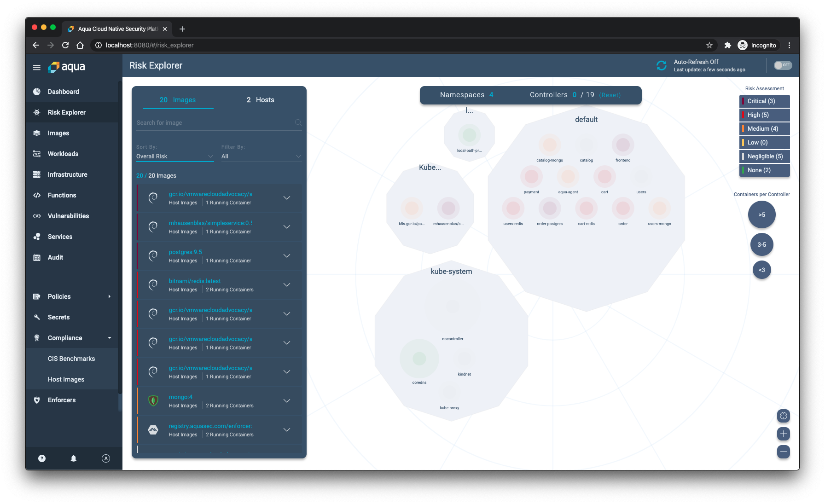Recenter the map with the target icon

[x=784, y=416]
